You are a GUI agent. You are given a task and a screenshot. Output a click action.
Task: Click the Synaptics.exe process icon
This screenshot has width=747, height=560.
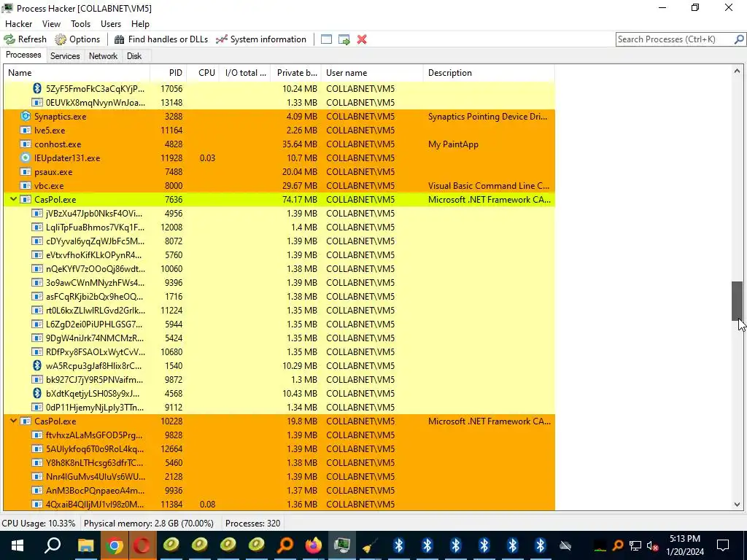[26, 116]
